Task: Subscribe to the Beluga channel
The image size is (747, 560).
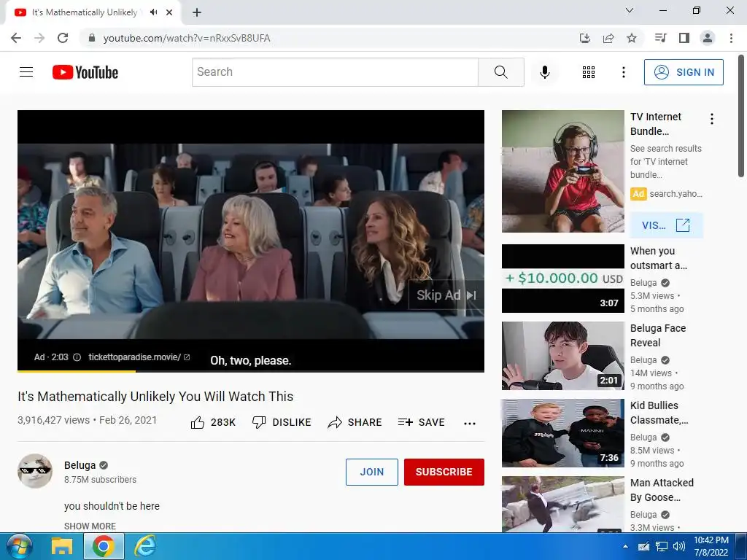Action: pyautogui.click(x=444, y=472)
